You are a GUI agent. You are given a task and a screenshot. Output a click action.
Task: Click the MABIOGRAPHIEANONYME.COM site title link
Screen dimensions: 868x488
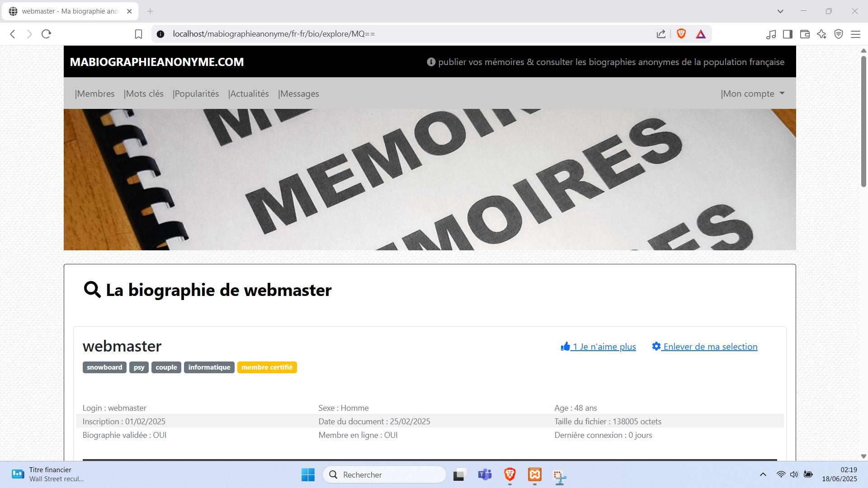157,62
